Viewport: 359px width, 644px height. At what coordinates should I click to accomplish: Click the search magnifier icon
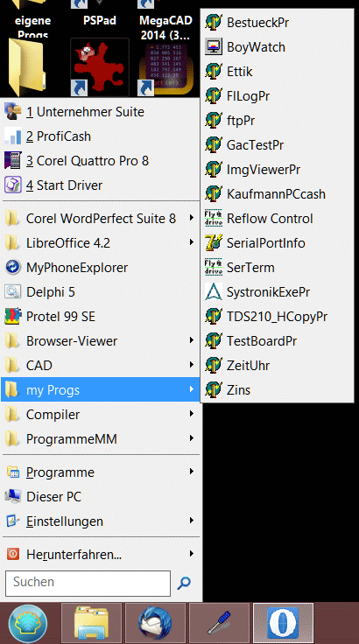point(184,584)
